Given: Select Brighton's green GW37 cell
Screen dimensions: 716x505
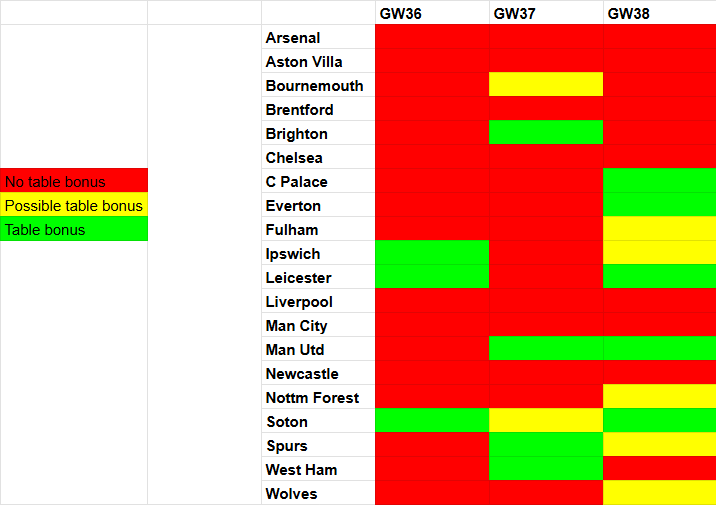Looking at the screenshot, I should pyautogui.click(x=546, y=134).
